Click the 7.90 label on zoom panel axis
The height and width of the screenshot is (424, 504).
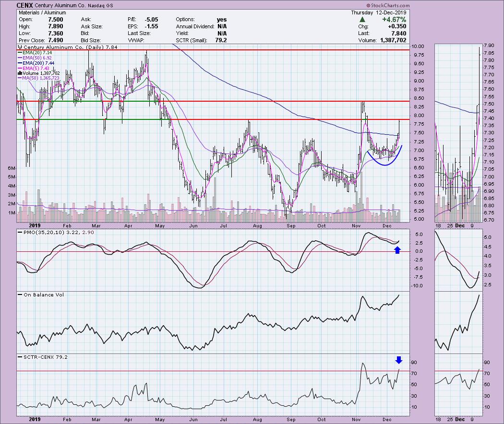point(489,45)
